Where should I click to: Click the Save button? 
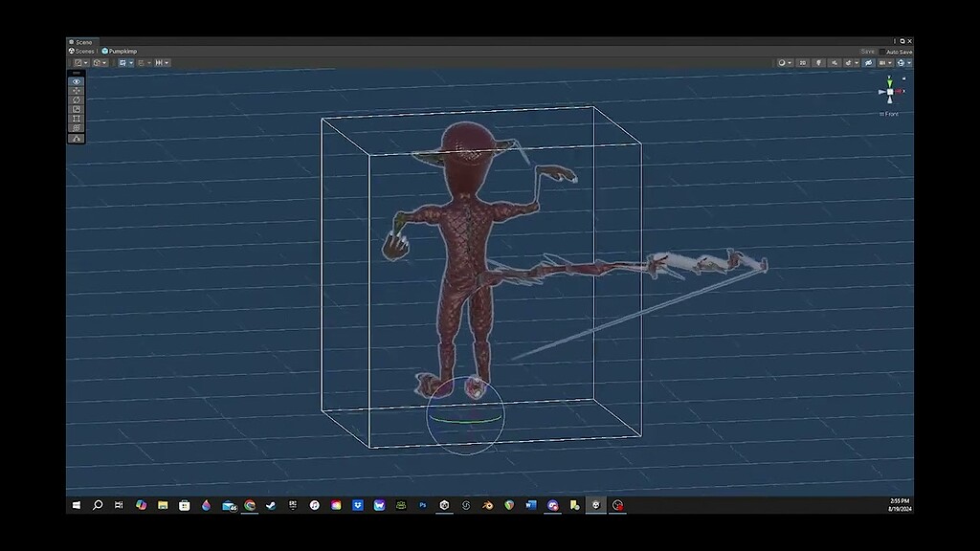point(867,52)
